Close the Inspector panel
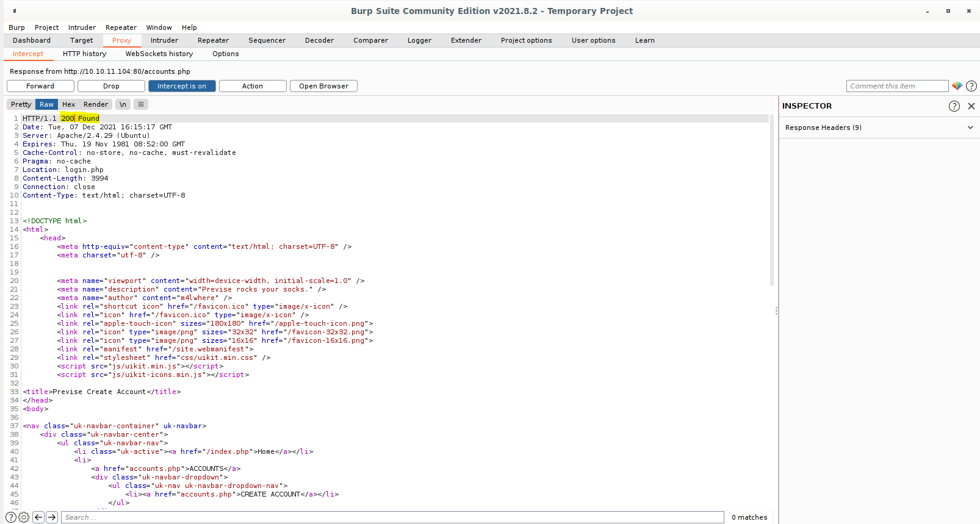This screenshot has width=980, height=524. tap(971, 106)
